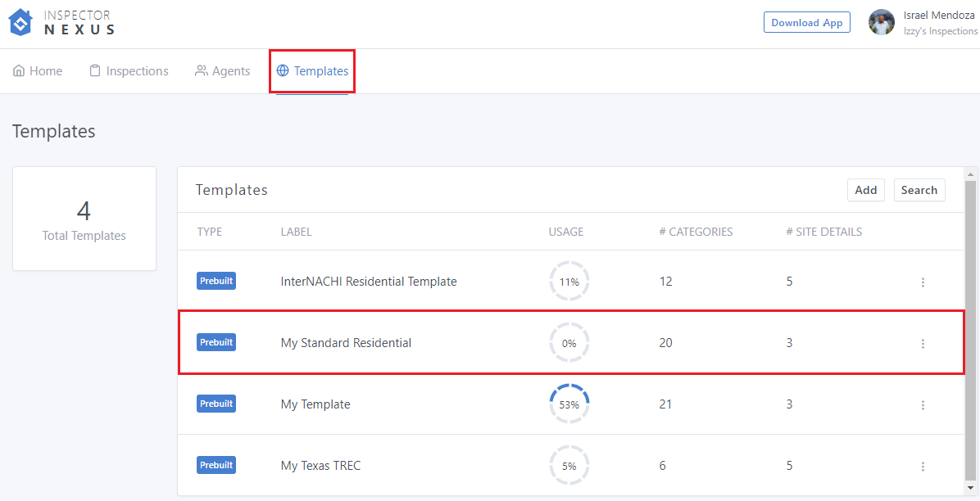Click the 11% usage indicator for InterNACHI
Screen dimensions: 980x501
(569, 282)
